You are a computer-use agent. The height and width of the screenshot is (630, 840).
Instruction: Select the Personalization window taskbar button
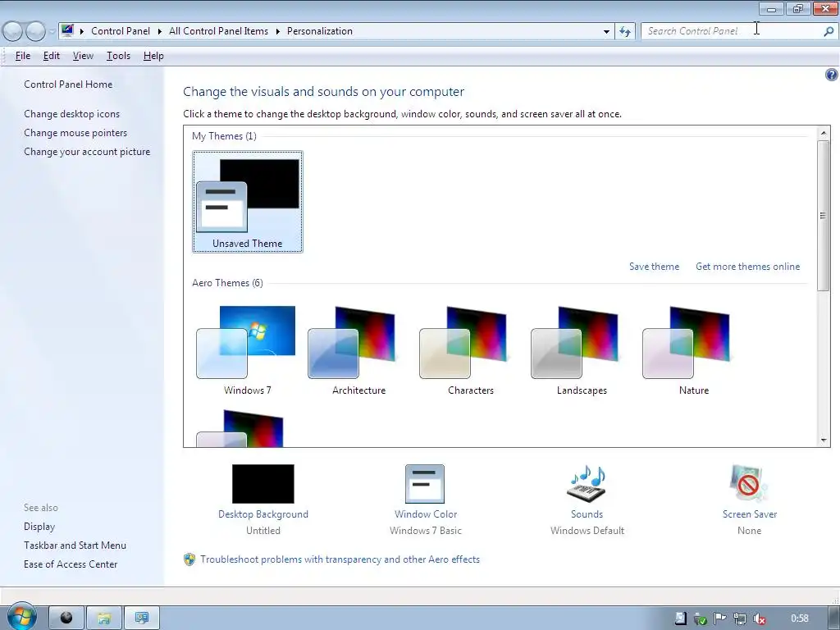click(x=142, y=619)
